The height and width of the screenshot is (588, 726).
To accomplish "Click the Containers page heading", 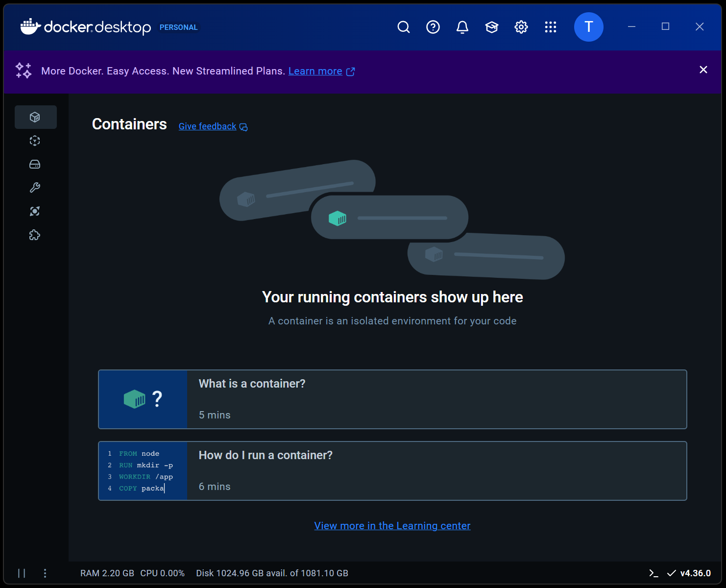I will pos(129,124).
